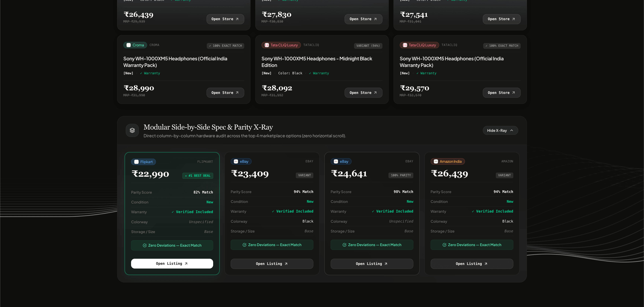Open Store for the ₹27,541 card
Viewport: 644px width, 307px height.
(x=501, y=19)
